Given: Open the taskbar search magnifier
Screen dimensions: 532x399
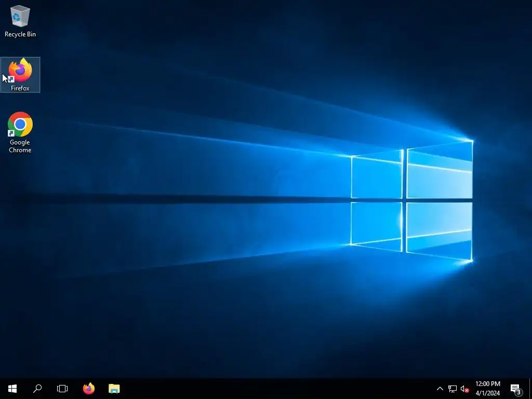Looking at the screenshot, I should (37, 389).
